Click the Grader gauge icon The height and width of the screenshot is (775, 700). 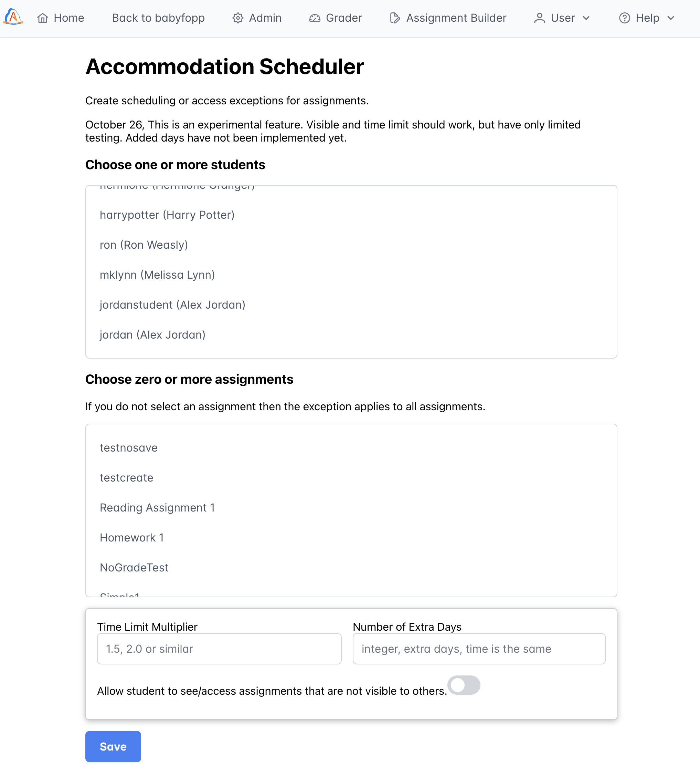(315, 18)
